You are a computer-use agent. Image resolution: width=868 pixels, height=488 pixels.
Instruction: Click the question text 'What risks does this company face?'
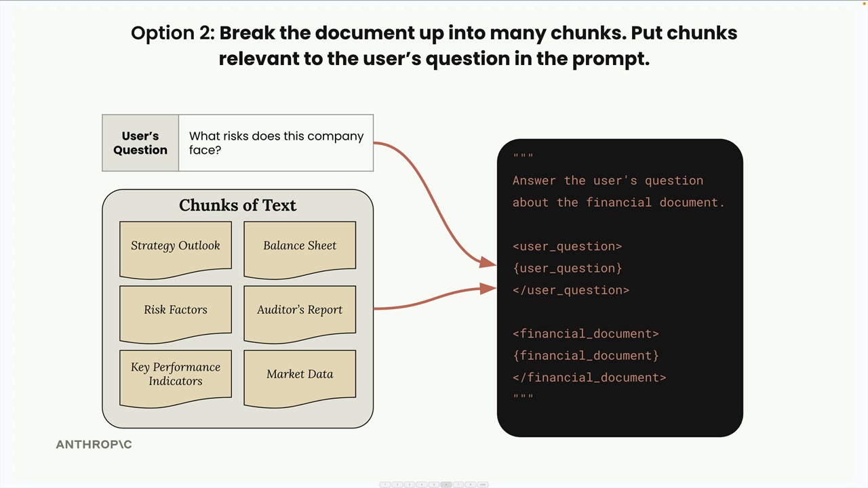(x=276, y=143)
